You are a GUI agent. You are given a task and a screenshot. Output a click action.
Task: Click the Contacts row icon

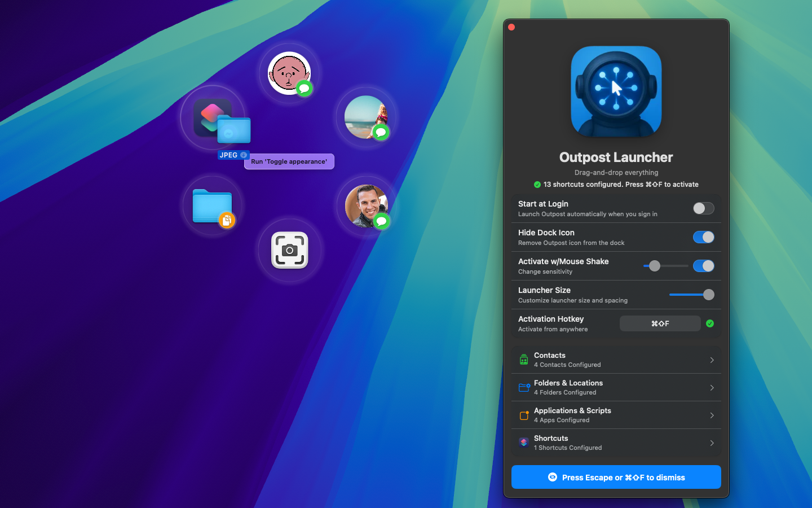524,360
